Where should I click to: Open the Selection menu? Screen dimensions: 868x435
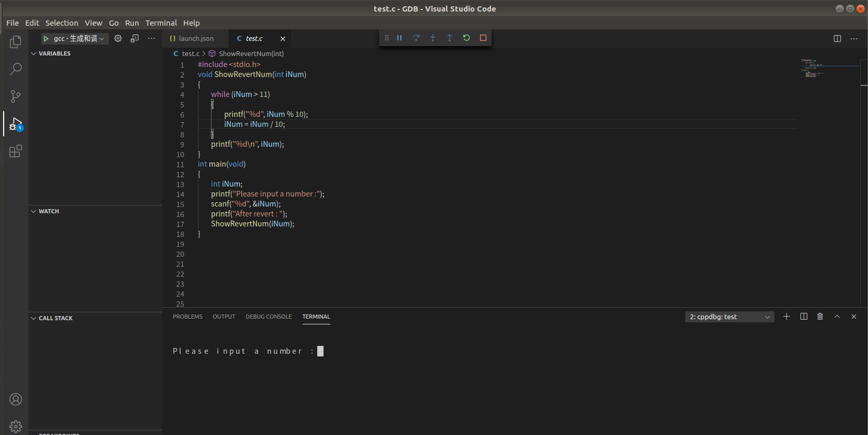point(62,23)
